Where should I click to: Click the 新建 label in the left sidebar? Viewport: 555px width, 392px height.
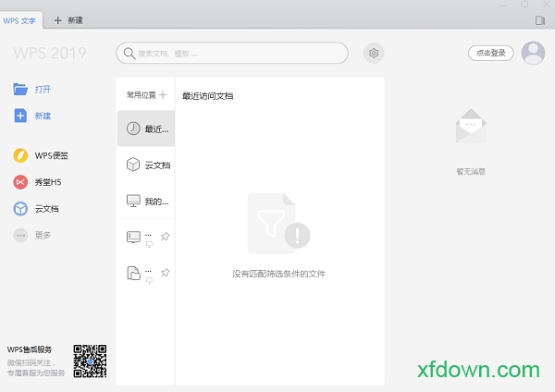[x=43, y=116]
